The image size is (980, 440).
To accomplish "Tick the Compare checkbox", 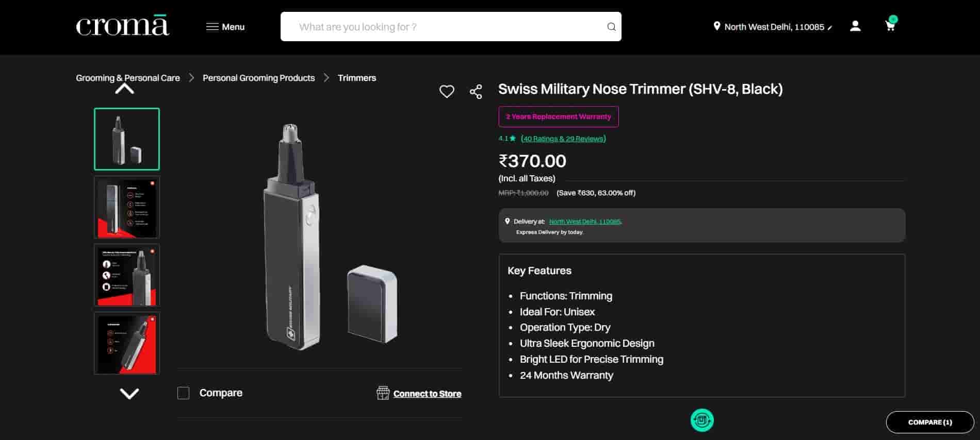I will (183, 393).
